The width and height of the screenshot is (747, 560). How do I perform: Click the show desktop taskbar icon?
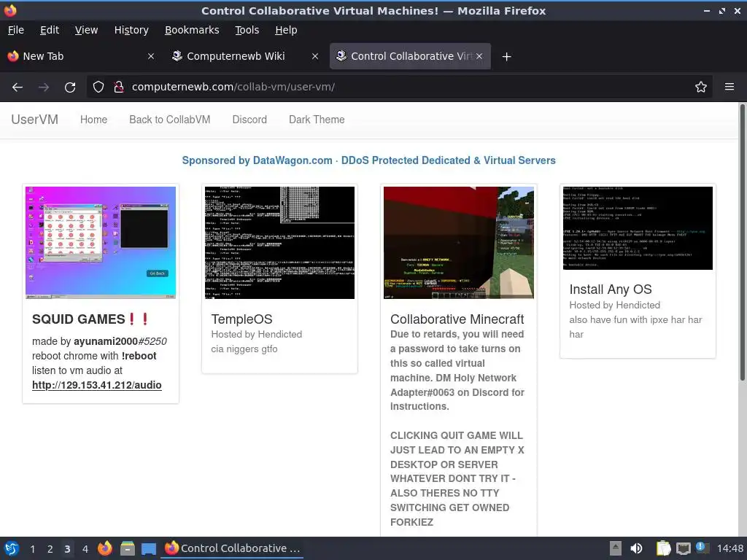tap(149, 548)
